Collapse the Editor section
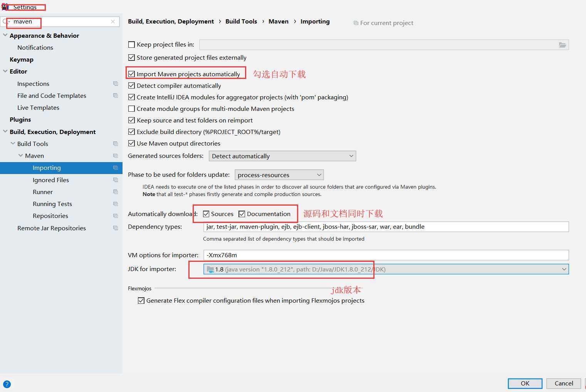586x392 pixels. (x=5, y=71)
